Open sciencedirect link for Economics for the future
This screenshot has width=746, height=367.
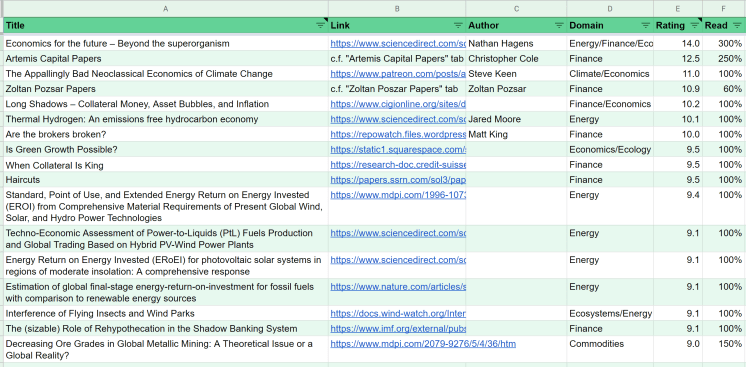click(398, 43)
